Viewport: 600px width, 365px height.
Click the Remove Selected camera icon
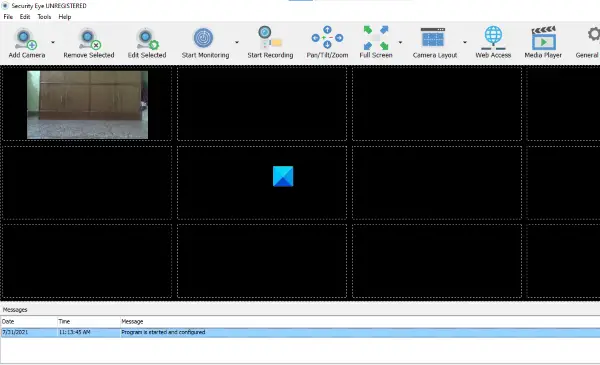[x=89, y=42]
